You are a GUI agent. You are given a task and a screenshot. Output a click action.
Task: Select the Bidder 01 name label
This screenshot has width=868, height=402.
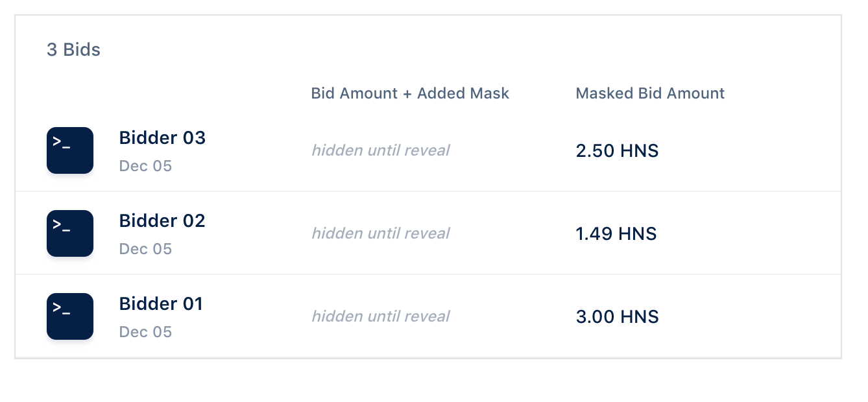click(161, 303)
